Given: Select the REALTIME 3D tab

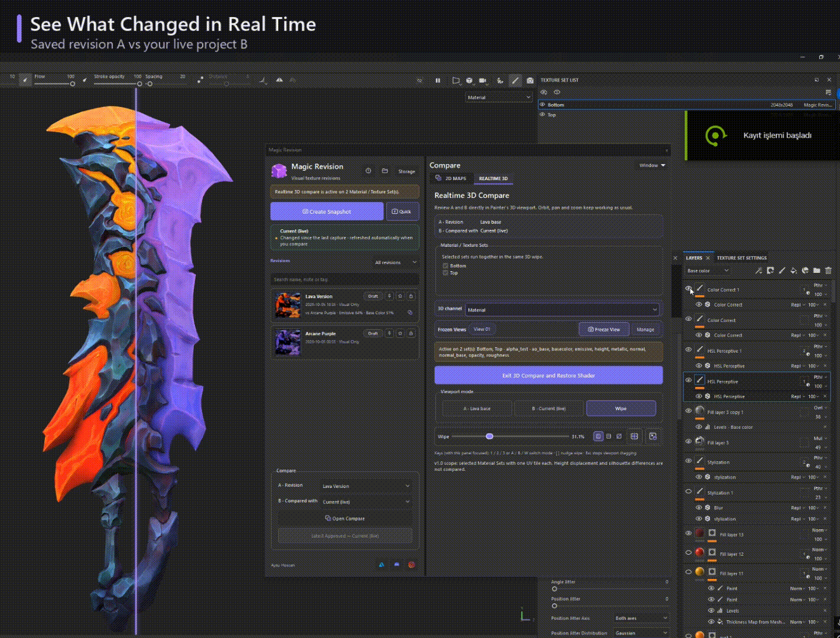Looking at the screenshot, I should click(x=493, y=178).
